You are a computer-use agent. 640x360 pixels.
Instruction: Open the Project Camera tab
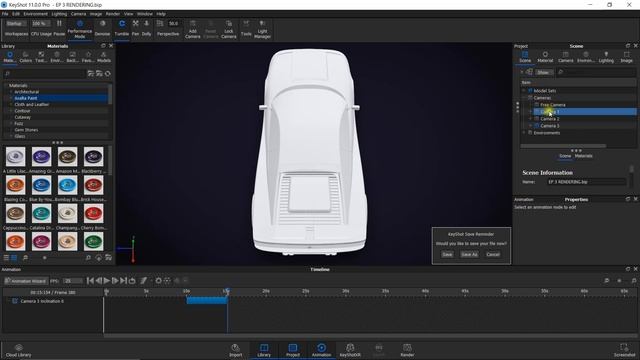(x=565, y=57)
